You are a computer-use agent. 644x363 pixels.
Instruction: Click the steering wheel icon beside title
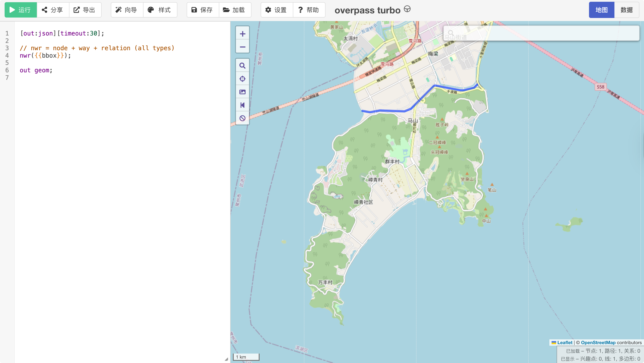(407, 9)
